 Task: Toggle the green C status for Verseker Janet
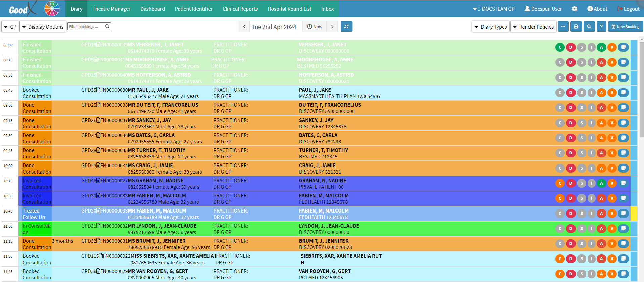(x=560, y=47)
